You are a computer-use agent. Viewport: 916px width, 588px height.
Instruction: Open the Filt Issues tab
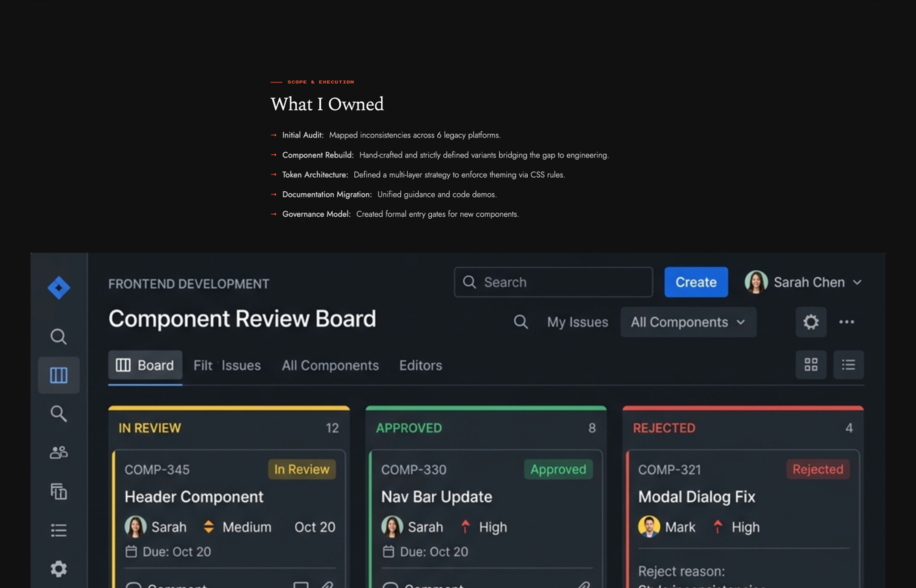(x=227, y=365)
